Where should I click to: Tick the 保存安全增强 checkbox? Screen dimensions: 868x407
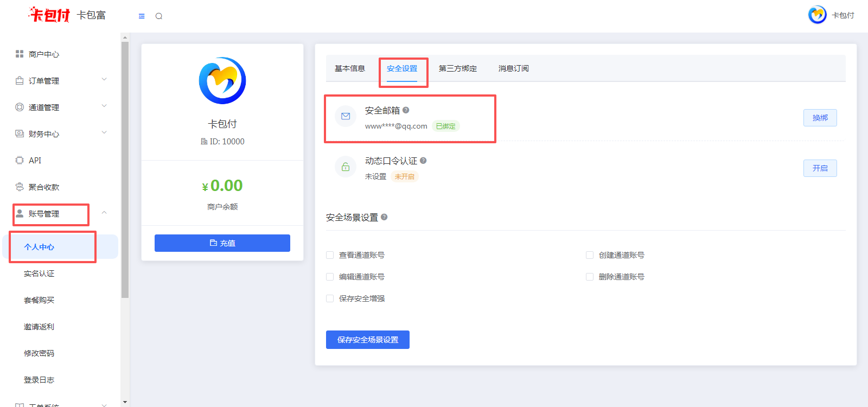tap(330, 298)
